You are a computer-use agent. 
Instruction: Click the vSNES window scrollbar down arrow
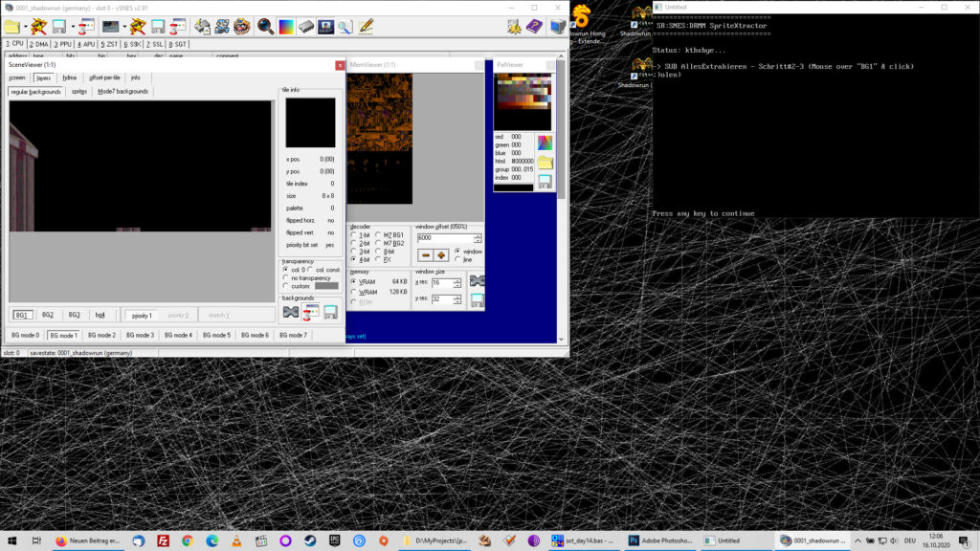(x=561, y=340)
